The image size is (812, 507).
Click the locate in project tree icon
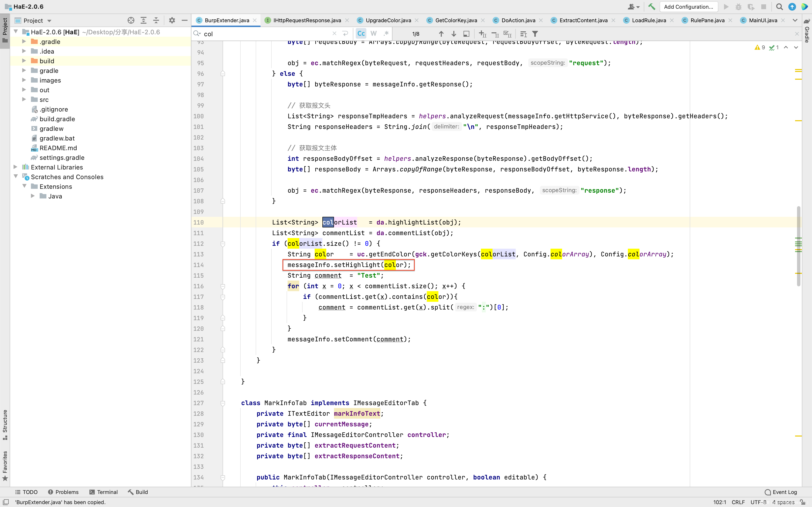[x=131, y=21]
